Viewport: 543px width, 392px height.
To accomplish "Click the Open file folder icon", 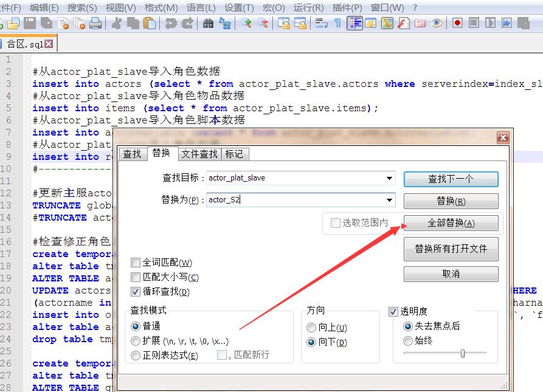I will (13, 23).
